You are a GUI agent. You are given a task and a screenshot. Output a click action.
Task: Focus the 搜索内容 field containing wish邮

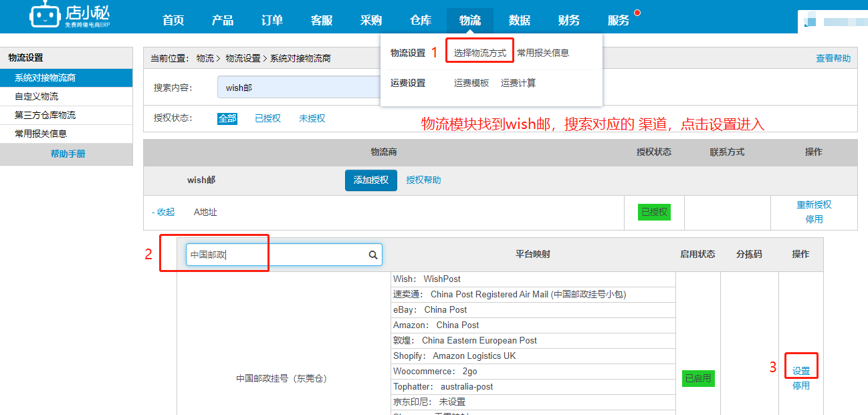point(299,88)
